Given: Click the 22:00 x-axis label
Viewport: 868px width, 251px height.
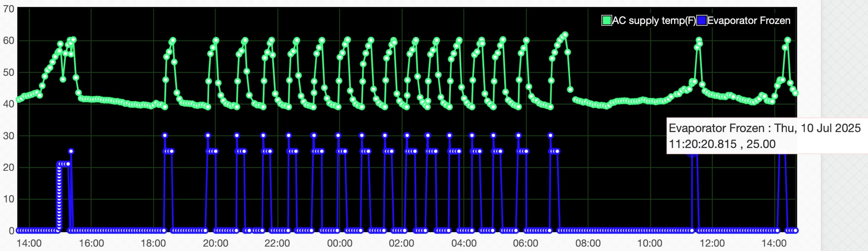Looking at the screenshot, I should (x=277, y=243).
